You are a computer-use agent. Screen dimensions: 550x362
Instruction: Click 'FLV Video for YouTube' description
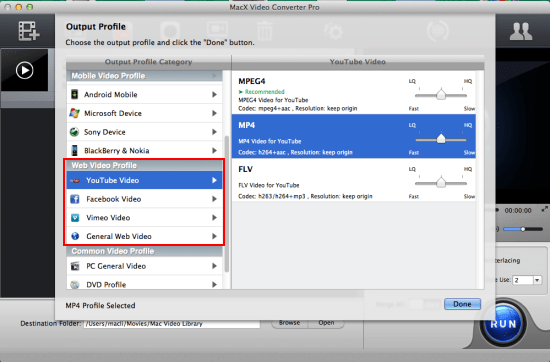269,185
